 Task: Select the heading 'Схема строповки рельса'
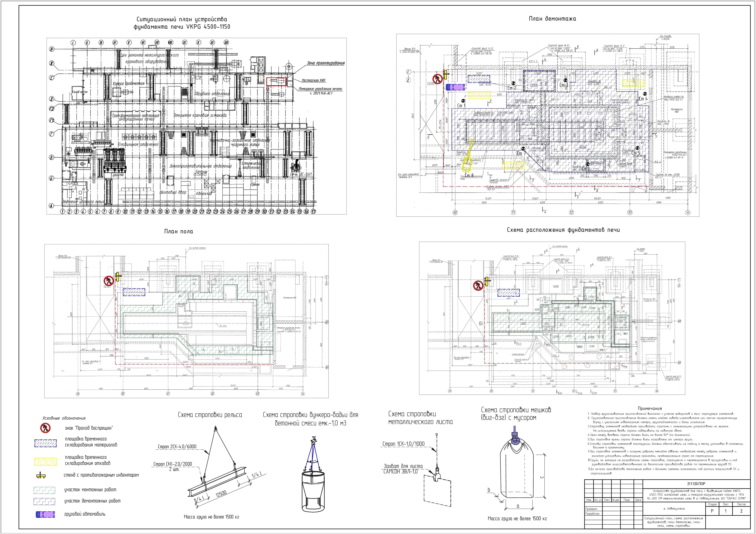[x=210, y=415]
